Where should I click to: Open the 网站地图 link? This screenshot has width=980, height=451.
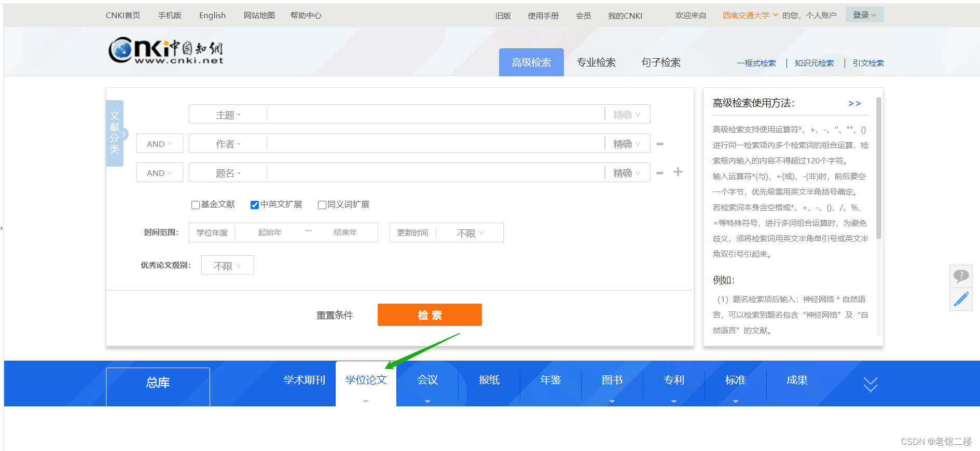259,15
